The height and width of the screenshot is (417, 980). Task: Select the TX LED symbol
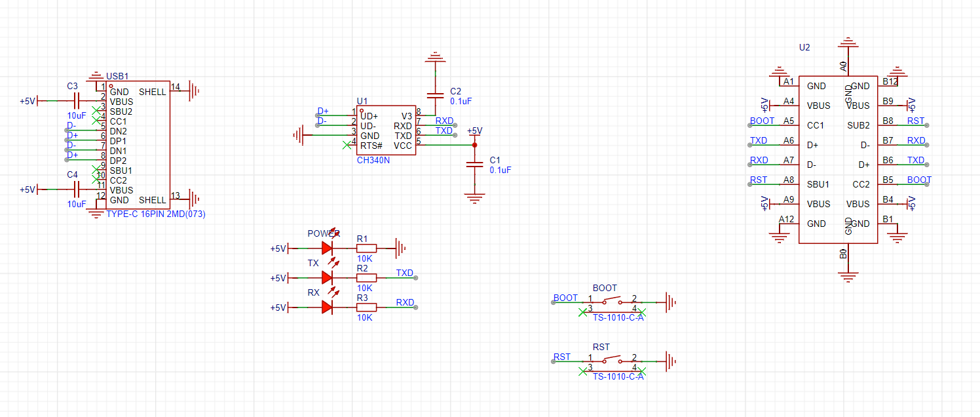click(328, 278)
